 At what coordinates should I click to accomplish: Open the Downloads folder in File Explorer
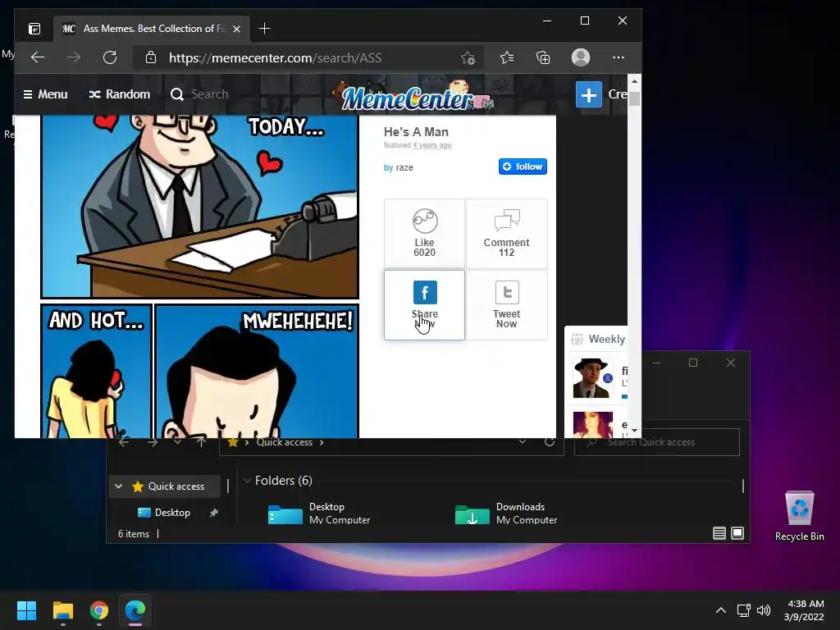(506, 514)
